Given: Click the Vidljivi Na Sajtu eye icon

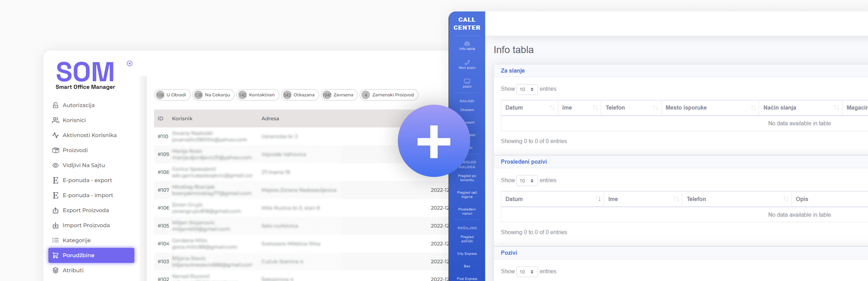Looking at the screenshot, I should (x=56, y=165).
